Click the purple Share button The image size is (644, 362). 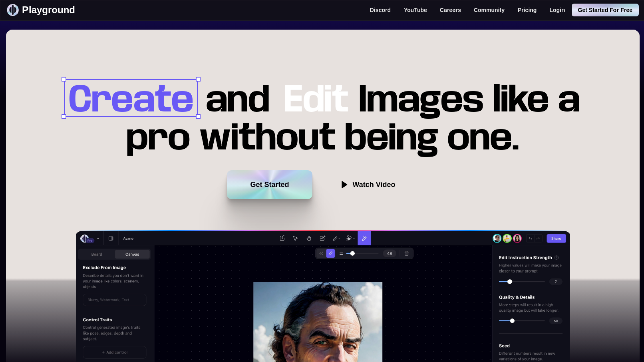click(x=556, y=238)
